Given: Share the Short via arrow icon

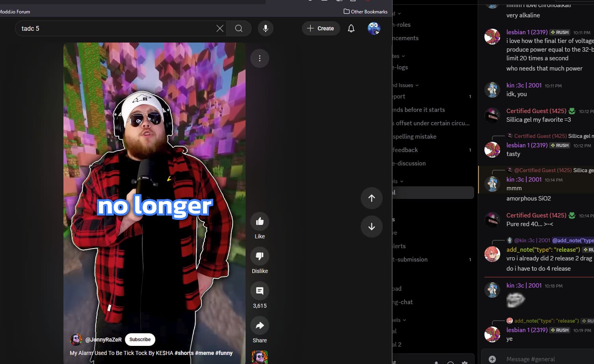Looking at the screenshot, I should [x=260, y=325].
